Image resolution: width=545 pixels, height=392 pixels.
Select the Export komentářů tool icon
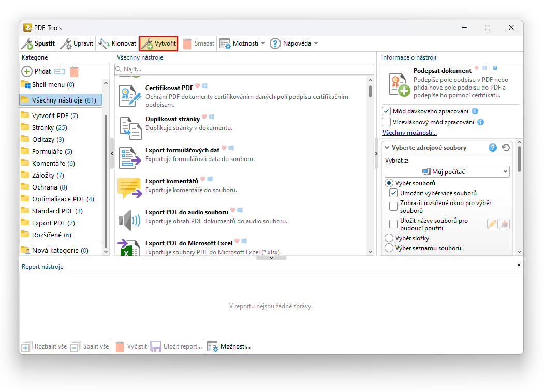[129, 188]
